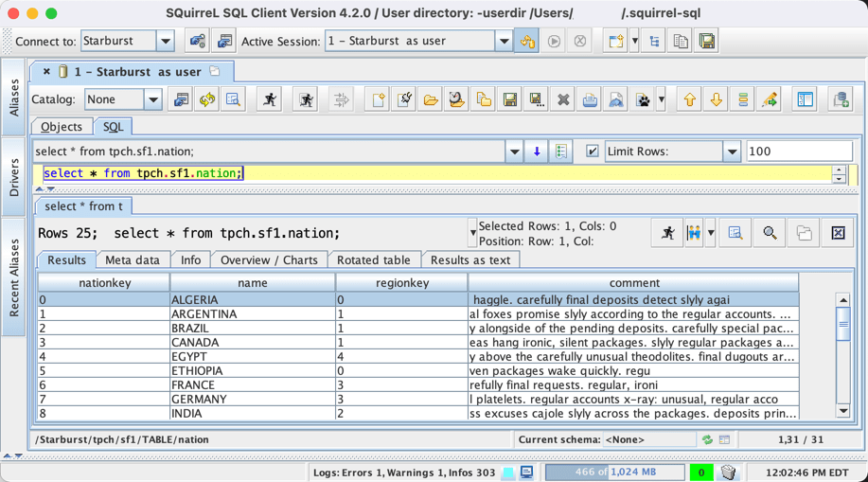868x482 pixels.
Task: Click the magnifier search results icon
Action: pos(770,233)
